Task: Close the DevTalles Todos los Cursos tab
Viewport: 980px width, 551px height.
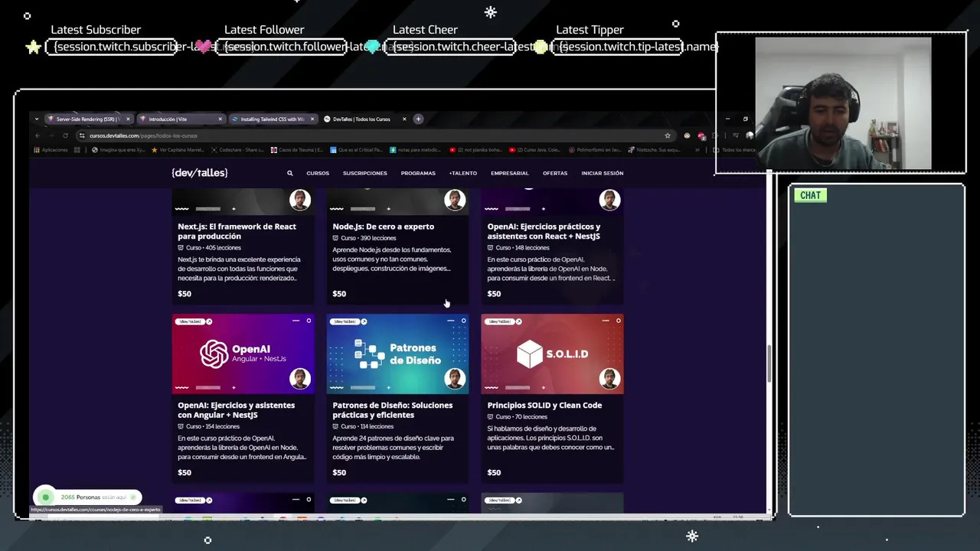Action: click(x=403, y=119)
